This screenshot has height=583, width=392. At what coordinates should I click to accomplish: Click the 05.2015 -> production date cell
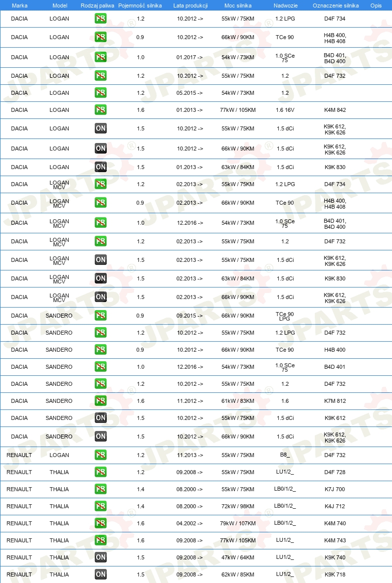click(189, 93)
